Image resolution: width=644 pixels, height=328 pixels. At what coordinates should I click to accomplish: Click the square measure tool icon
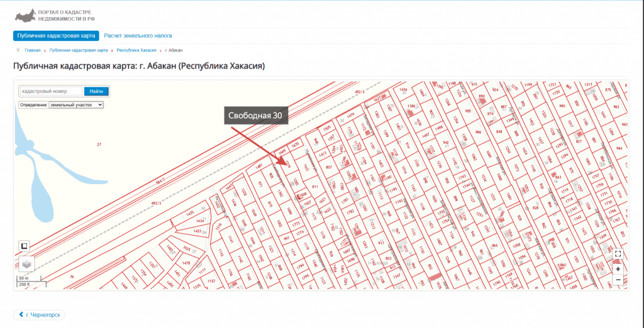point(24,246)
